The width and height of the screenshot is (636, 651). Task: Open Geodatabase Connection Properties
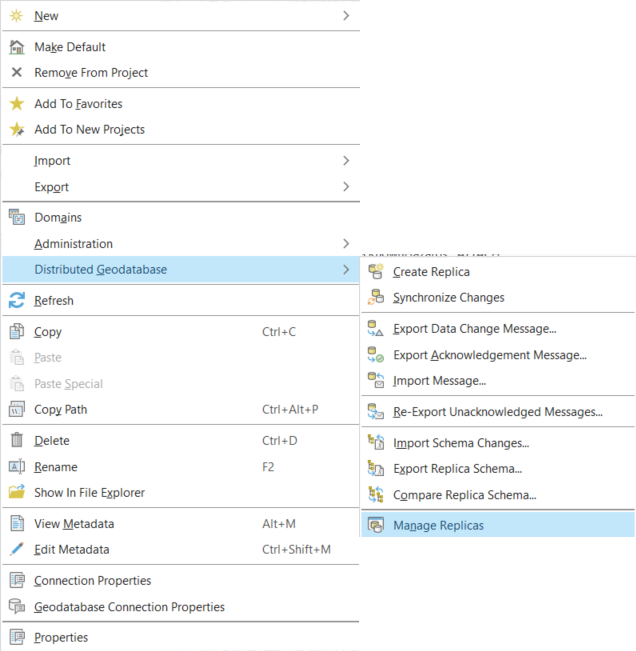129,607
